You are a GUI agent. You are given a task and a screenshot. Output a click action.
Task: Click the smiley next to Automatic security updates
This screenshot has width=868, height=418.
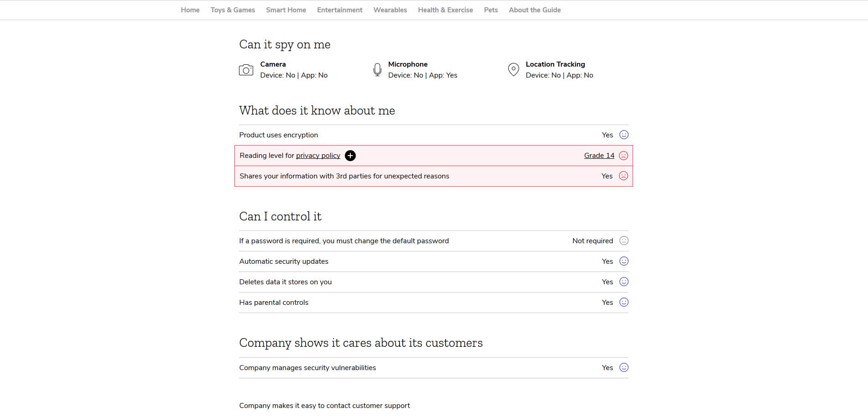624,261
